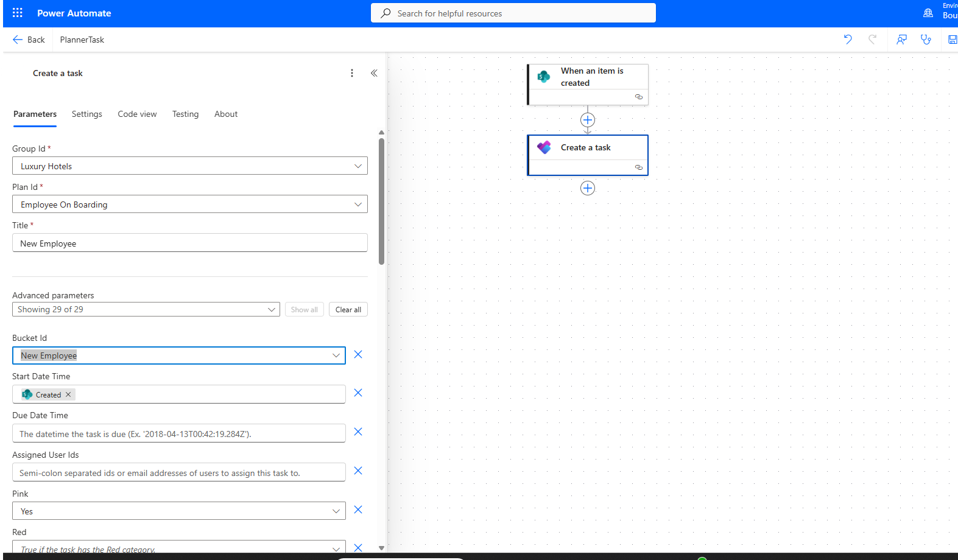Select the When an item is created card

point(588,85)
